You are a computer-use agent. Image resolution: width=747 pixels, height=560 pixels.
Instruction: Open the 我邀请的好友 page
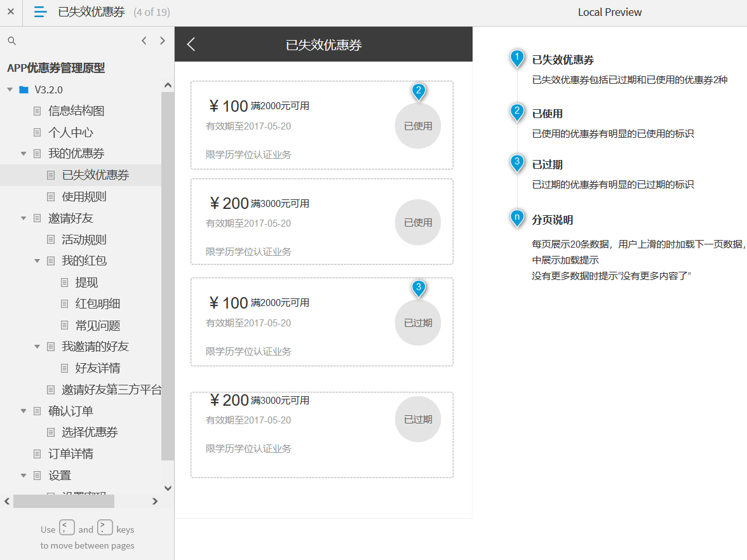coord(95,347)
